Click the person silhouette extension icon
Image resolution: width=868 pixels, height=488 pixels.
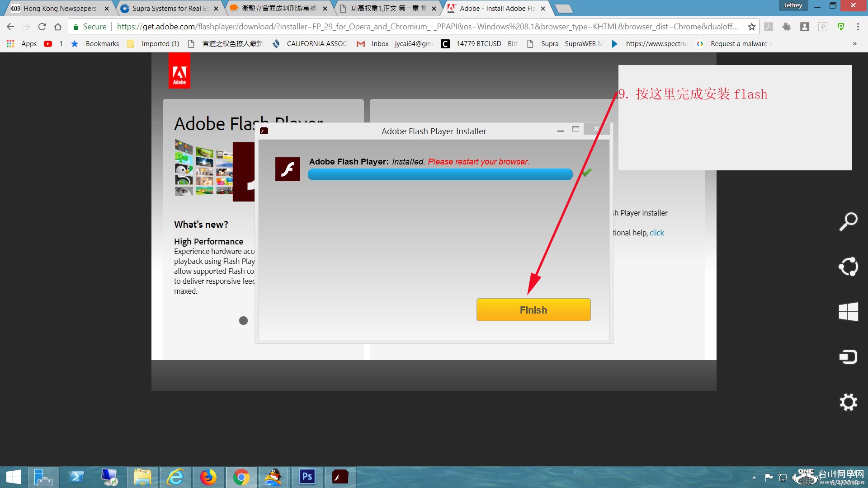point(805,27)
